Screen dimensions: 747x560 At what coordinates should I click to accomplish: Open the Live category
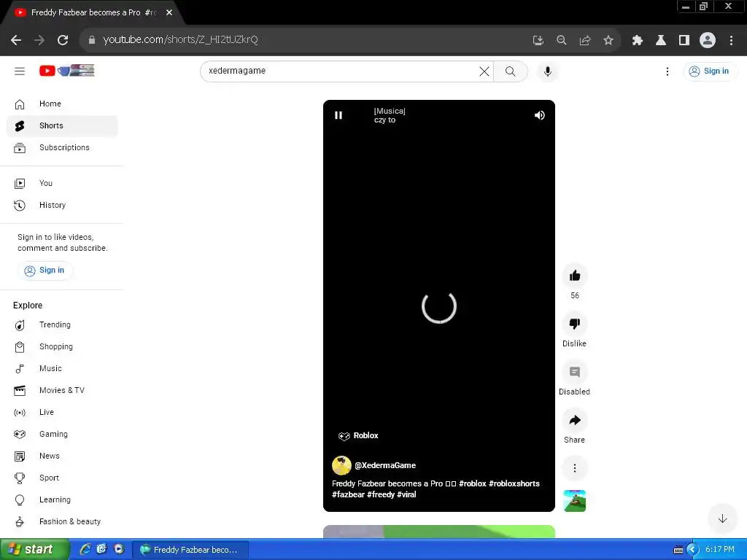tap(62, 413)
